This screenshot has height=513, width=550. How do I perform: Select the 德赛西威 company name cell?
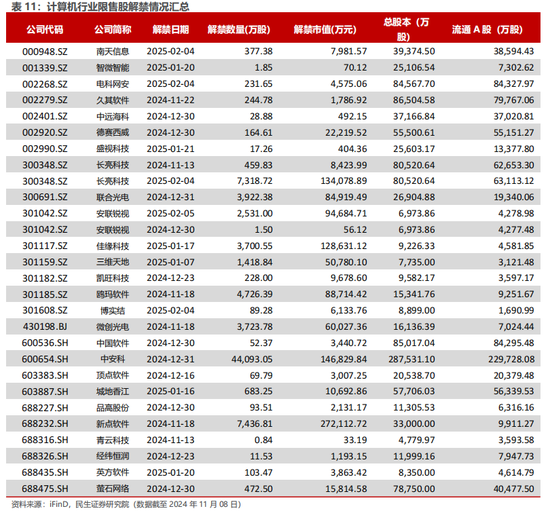pos(113,133)
